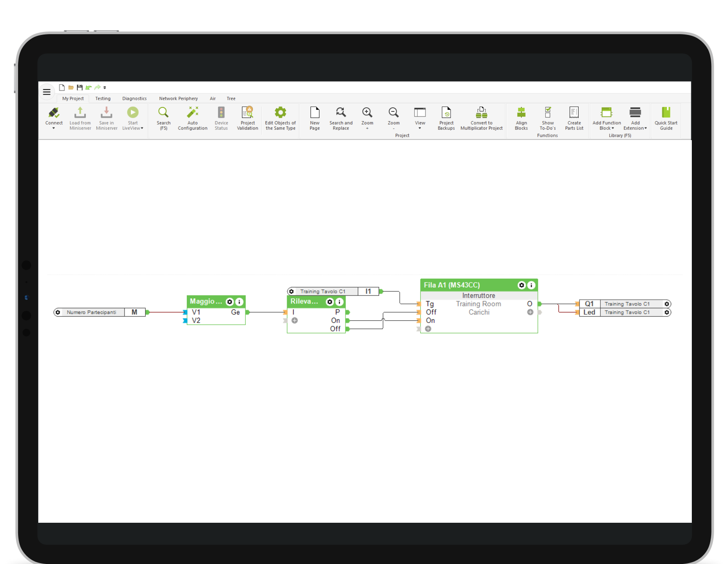Select the Numero Partecipanti input block
Image resolution: width=728 pixels, height=564 pixels.
(92, 312)
